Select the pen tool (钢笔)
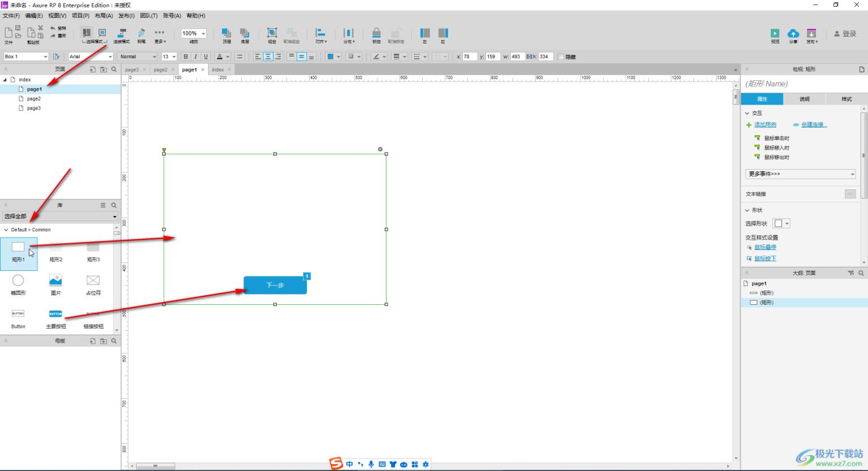The width and height of the screenshot is (868, 471). tap(141, 35)
